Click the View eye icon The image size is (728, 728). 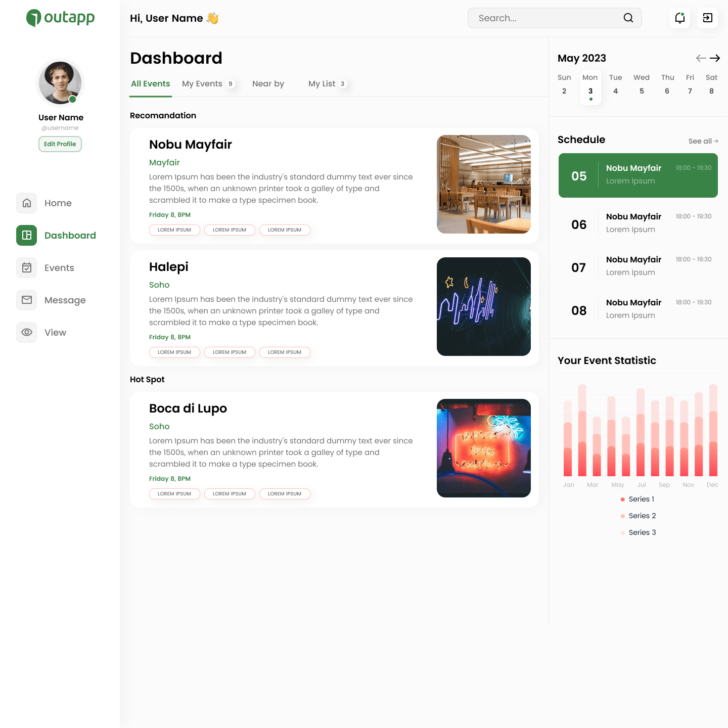27,333
